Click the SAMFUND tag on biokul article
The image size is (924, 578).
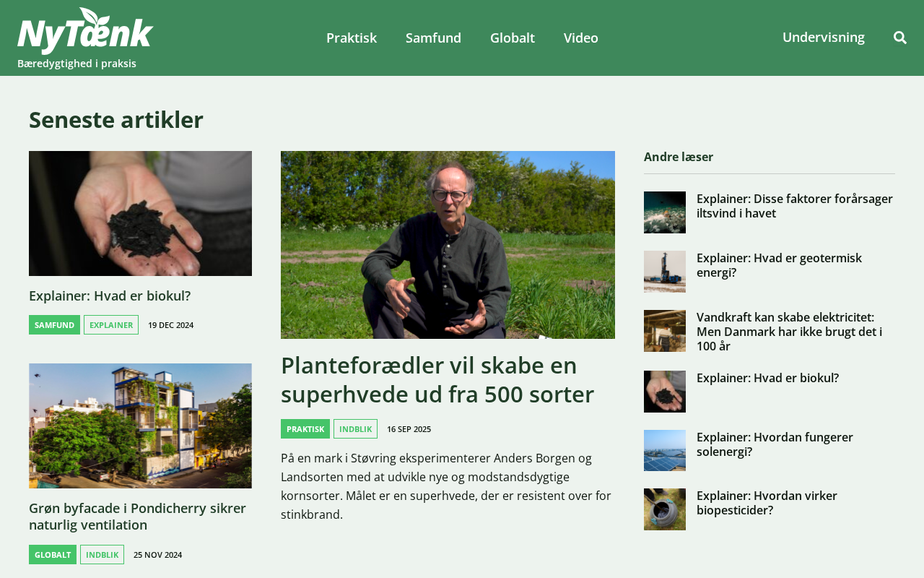click(x=54, y=325)
